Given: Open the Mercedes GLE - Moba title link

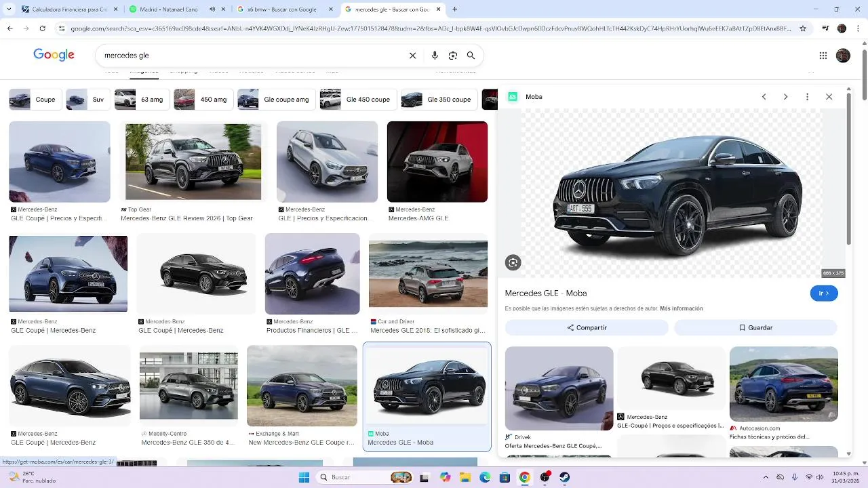Looking at the screenshot, I should (546, 293).
